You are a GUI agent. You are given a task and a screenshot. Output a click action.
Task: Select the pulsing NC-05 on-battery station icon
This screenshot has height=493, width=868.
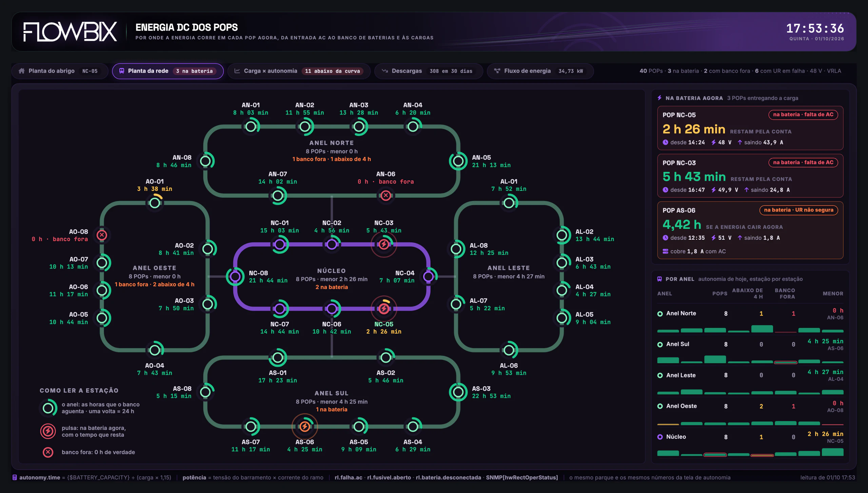coord(384,309)
